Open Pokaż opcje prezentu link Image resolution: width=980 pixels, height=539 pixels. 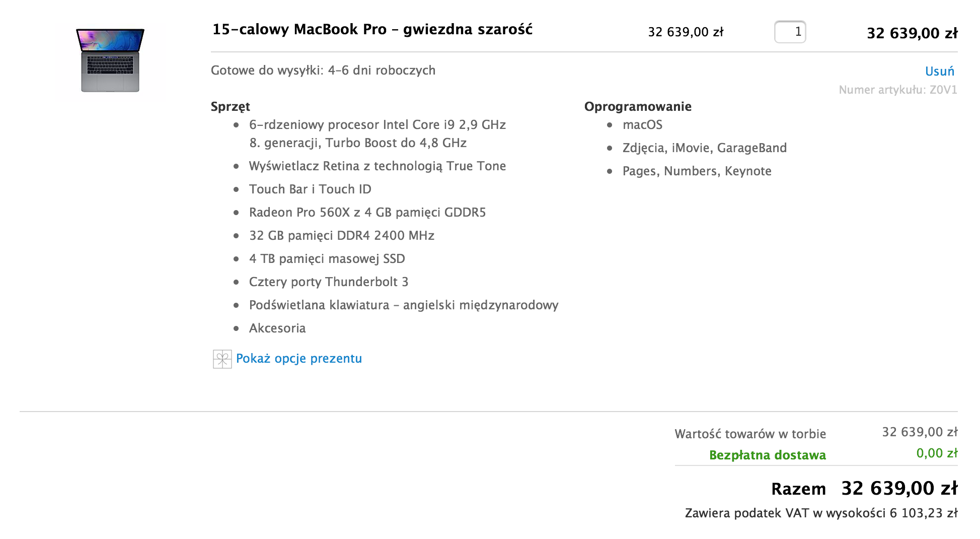pos(299,359)
